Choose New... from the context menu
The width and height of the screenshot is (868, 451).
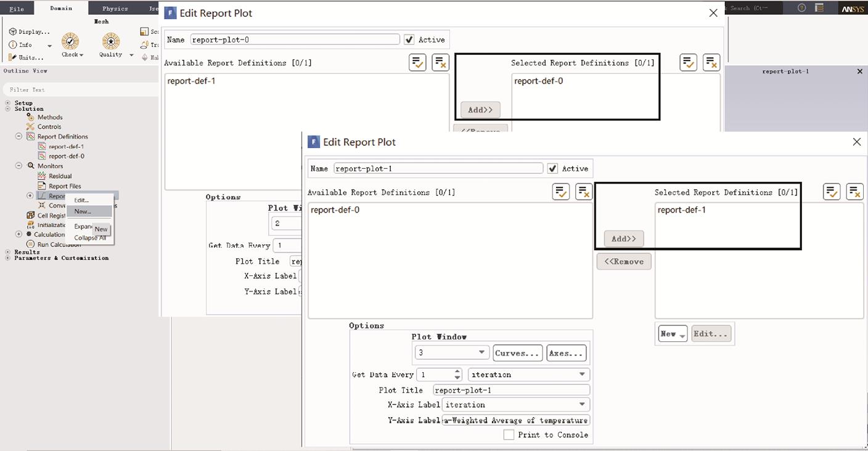[x=89, y=211]
